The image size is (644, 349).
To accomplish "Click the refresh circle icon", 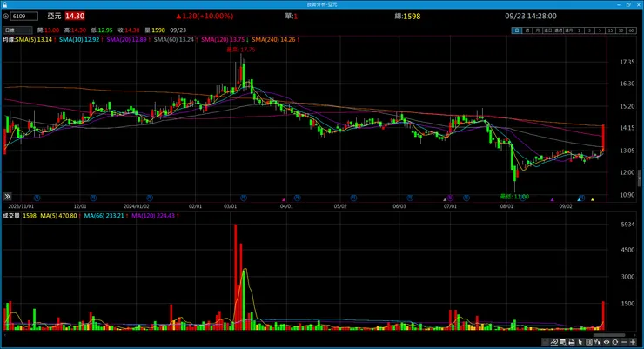I will pyautogui.click(x=614, y=342).
